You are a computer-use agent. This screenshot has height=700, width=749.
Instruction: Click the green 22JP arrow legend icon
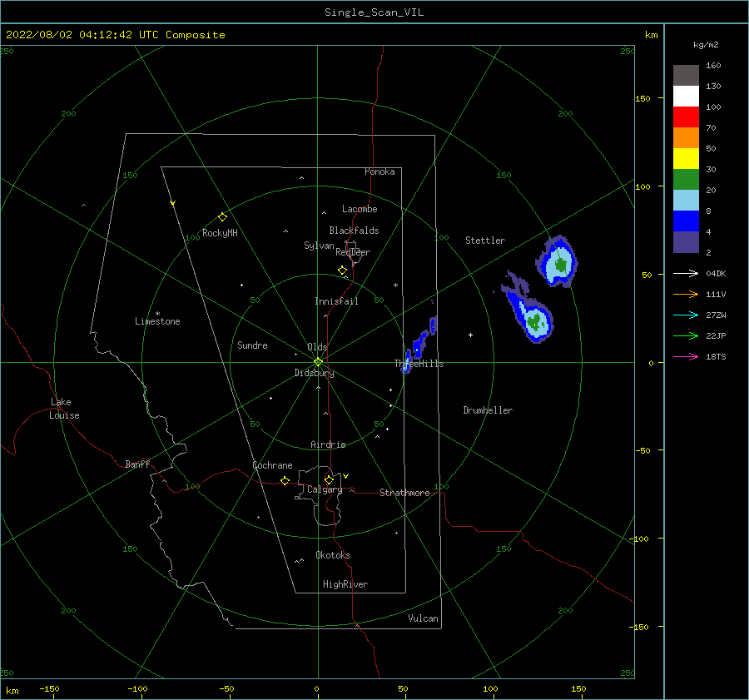[686, 336]
